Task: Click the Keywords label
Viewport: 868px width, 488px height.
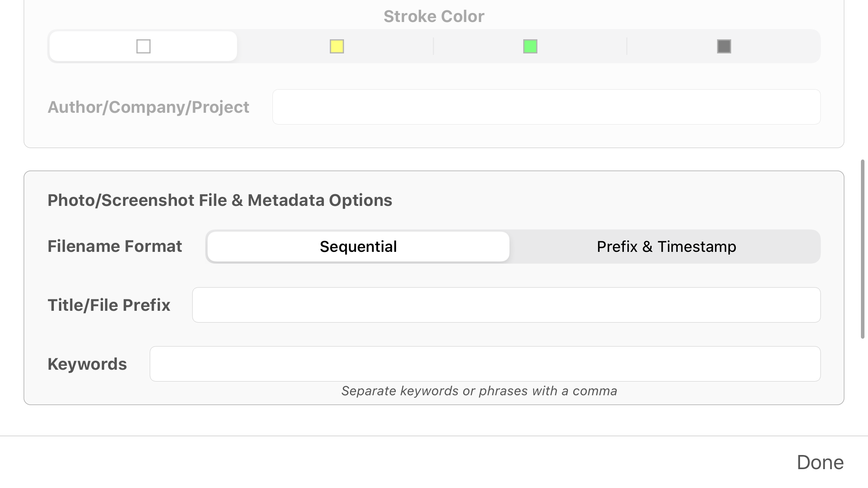Action: (x=87, y=364)
